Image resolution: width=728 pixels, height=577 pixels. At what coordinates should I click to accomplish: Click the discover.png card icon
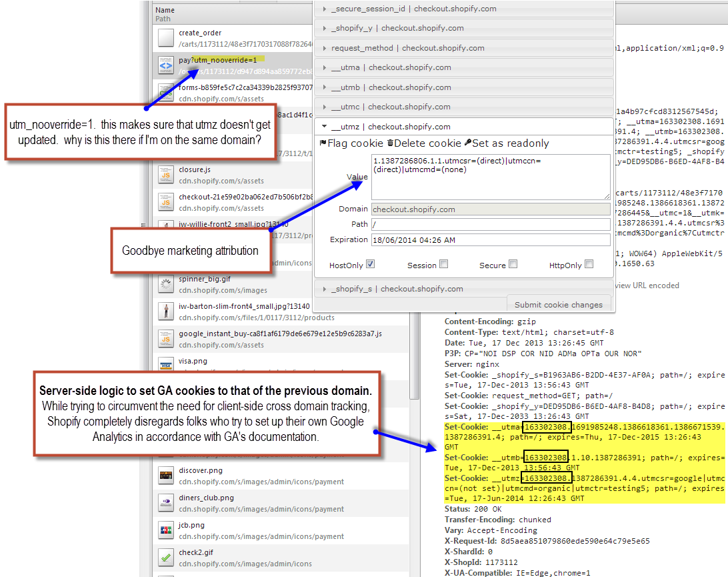click(x=166, y=476)
